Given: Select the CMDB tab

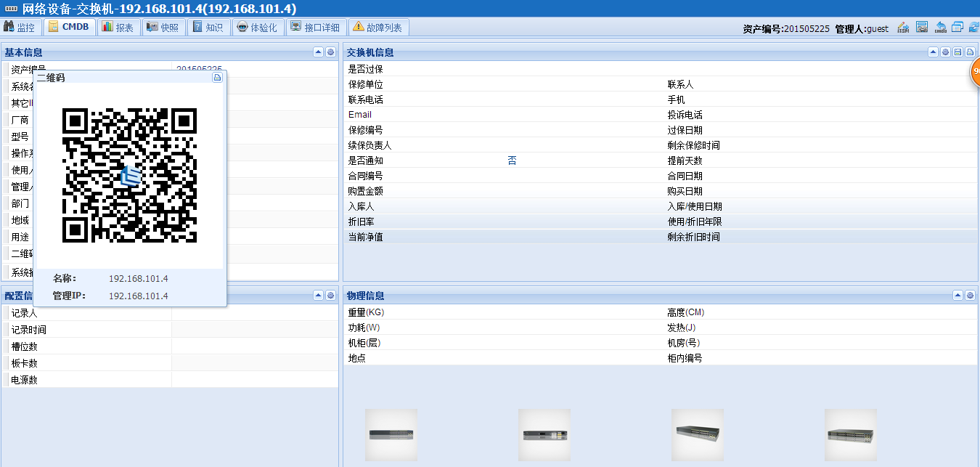Looking at the screenshot, I should pos(69,27).
